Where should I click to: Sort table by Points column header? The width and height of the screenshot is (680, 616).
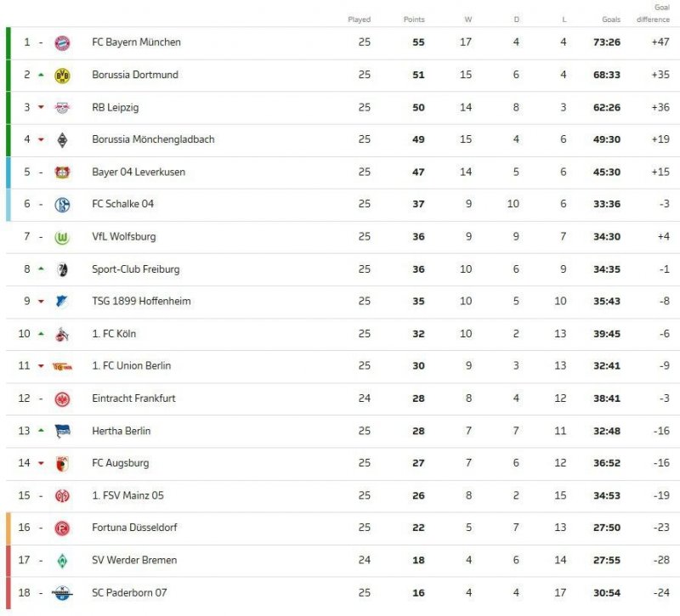[414, 20]
